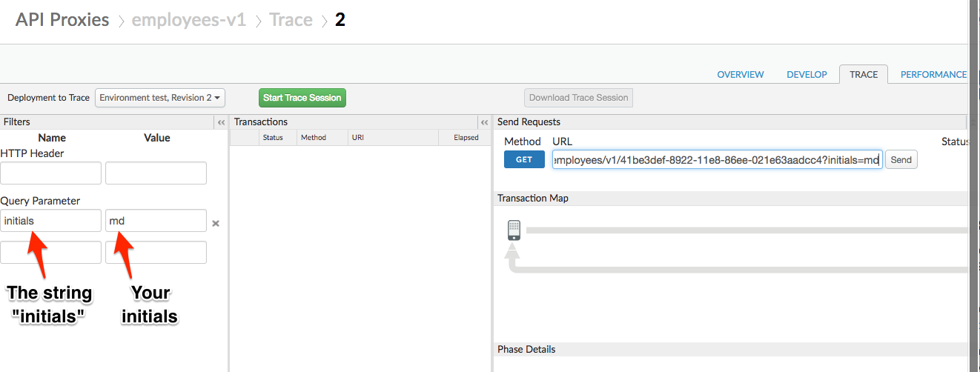Switch to the OVERVIEW tab
Image resolution: width=980 pixels, height=372 pixels.
(741, 75)
